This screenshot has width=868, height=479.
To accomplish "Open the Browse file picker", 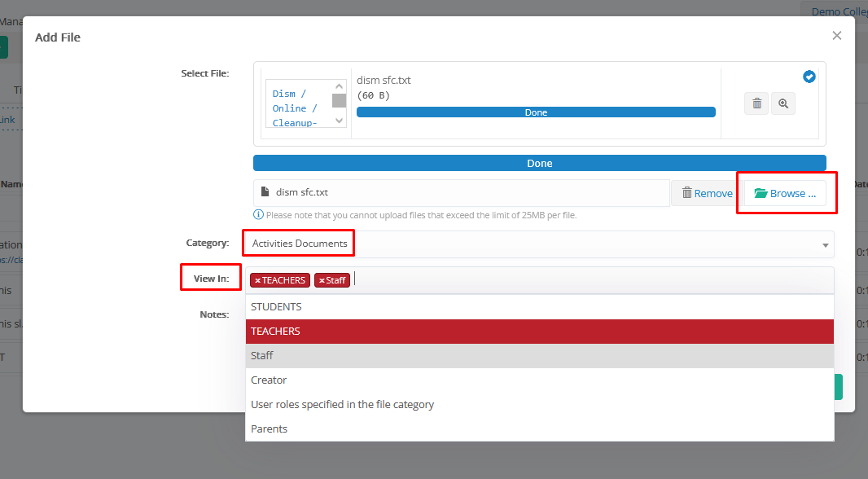I will pos(785,193).
